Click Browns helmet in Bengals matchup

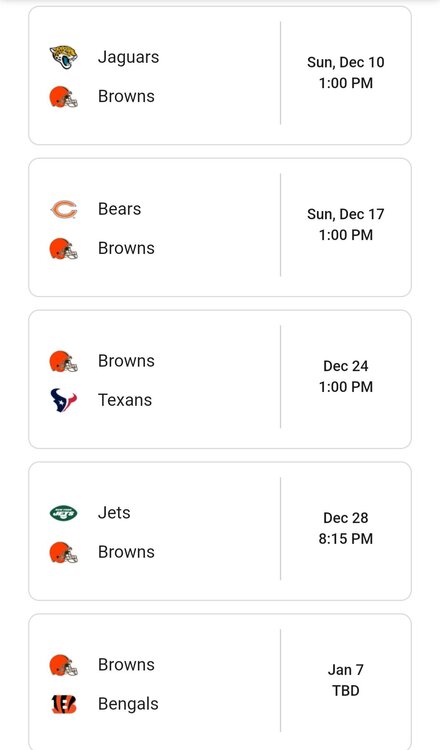pyautogui.click(x=64, y=665)
